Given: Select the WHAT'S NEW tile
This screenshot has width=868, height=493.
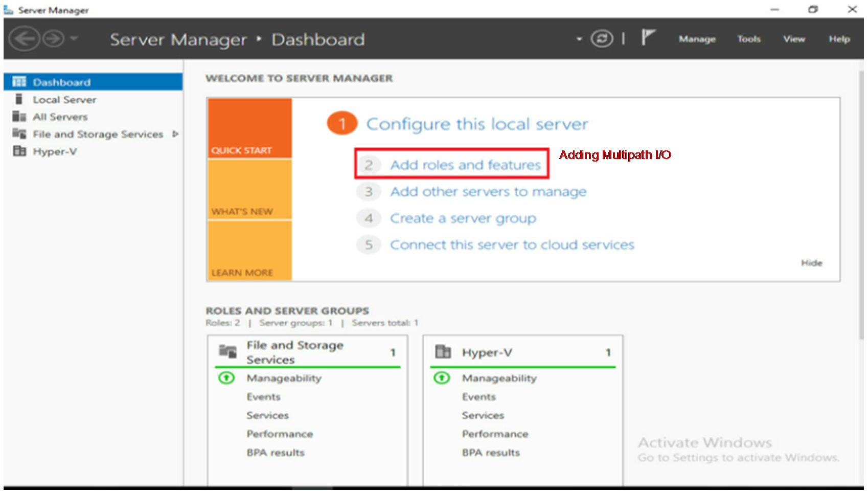Looking at the screenshot, I should [249, 190].
